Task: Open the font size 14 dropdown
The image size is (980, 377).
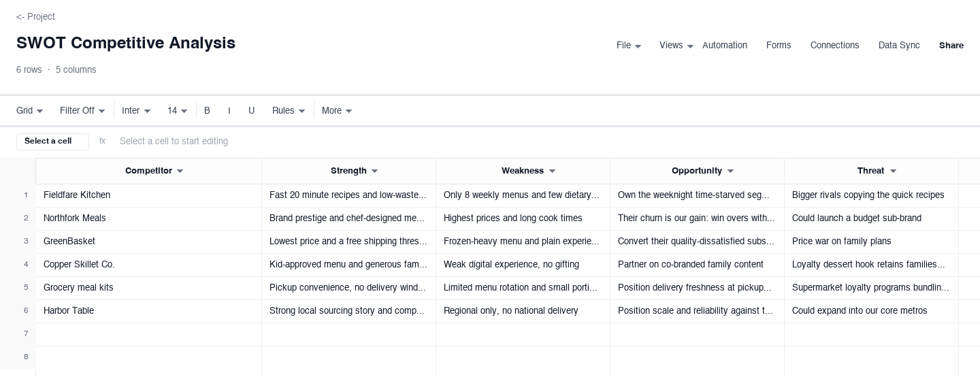Action: point(177,110)
